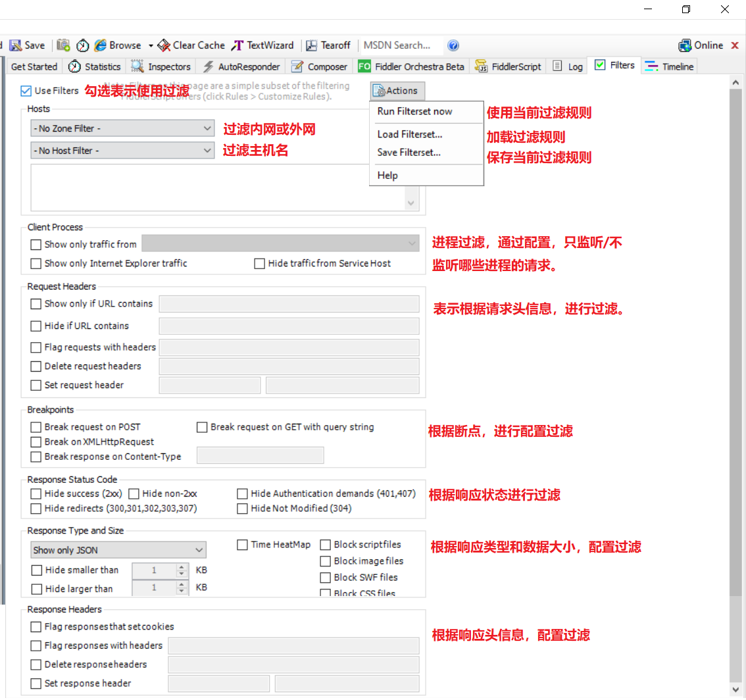The height and width of the screenshot is (700, 746).
Task: Click the Save toolbar icon
Action: pos(16,45)
